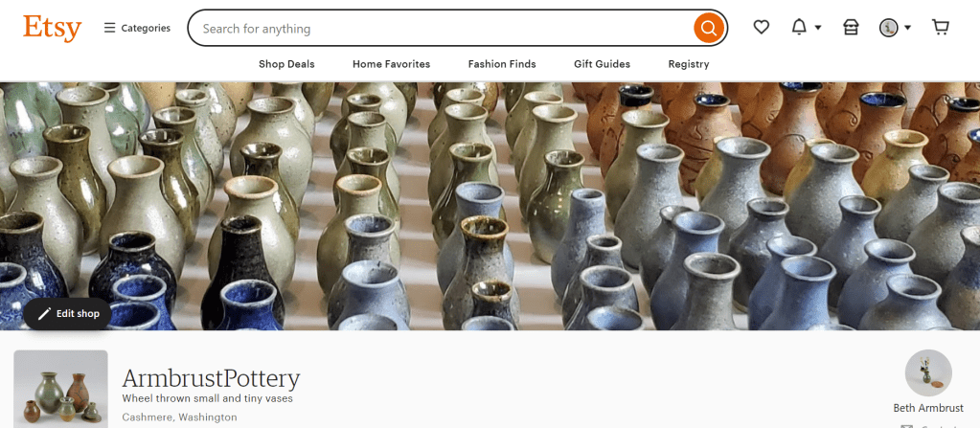This screenshot has width=980, height=428.
Task: Click the notifications bell icon
Action: [799, 28]
